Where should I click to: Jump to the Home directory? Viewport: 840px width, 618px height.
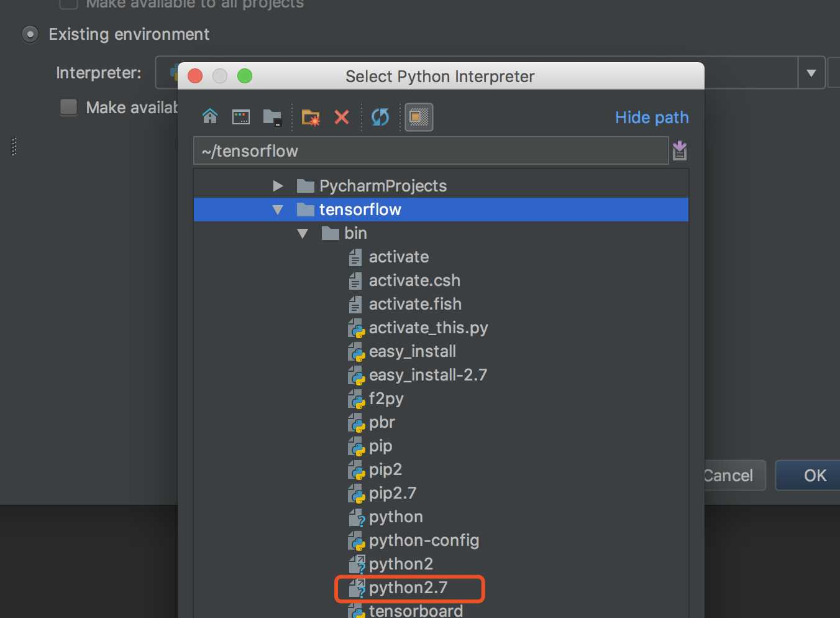pyautogui.click(x=209, y=117)
